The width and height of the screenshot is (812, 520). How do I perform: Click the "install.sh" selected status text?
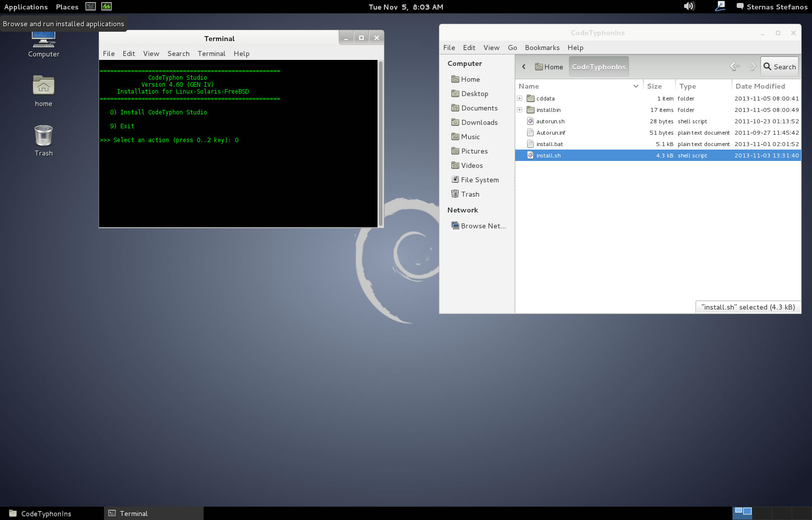748,307
